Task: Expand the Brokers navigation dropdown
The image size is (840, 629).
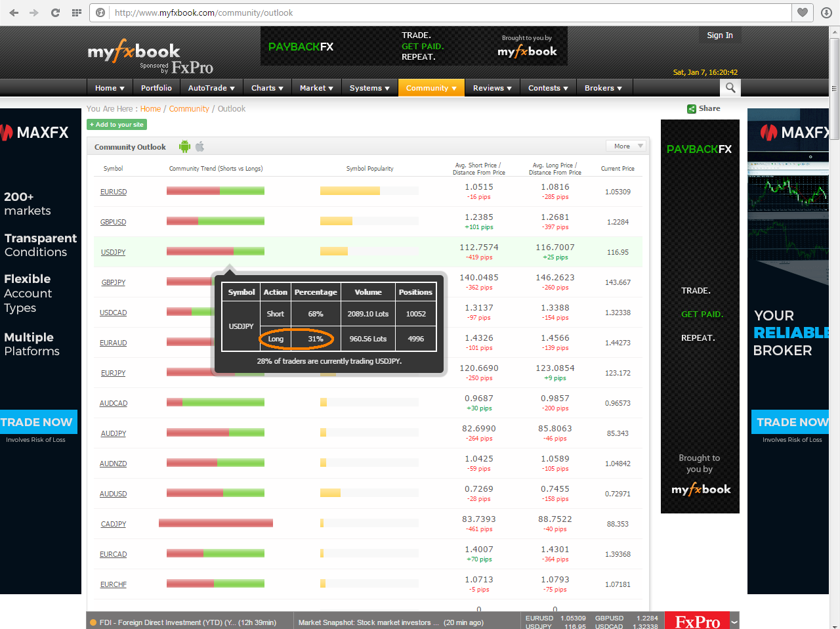Action: (x=603, y=88)
